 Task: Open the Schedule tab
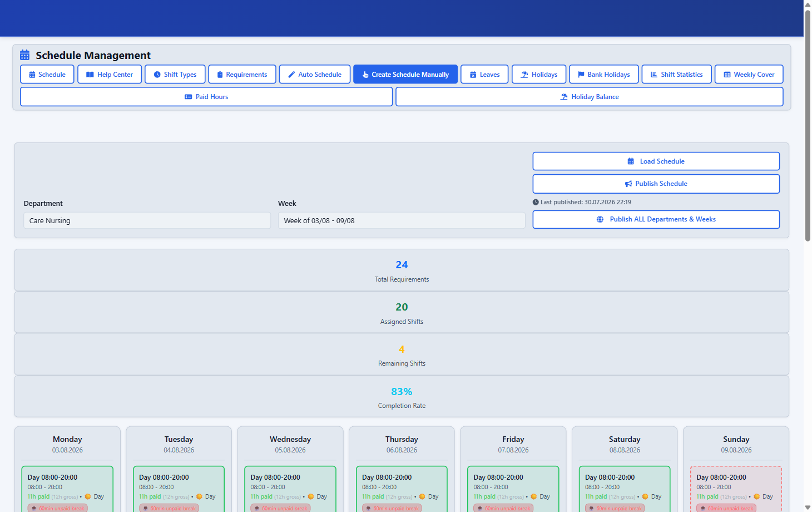pyautogui.click(x=47, y=74)
